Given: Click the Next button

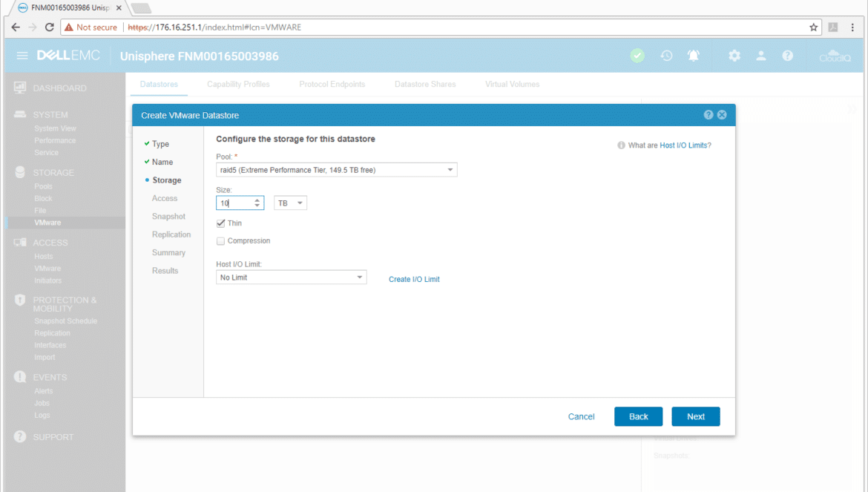Looking at the screenshot, I should 696,417.
